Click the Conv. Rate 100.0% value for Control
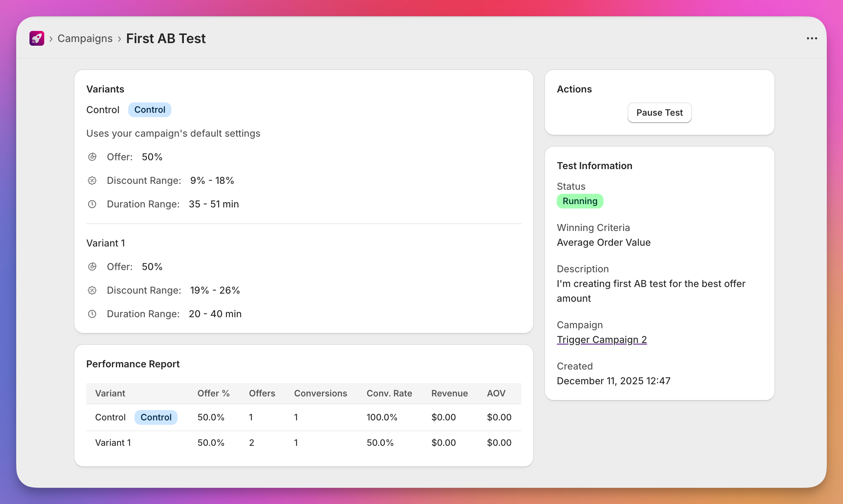 tap(382, 417)
